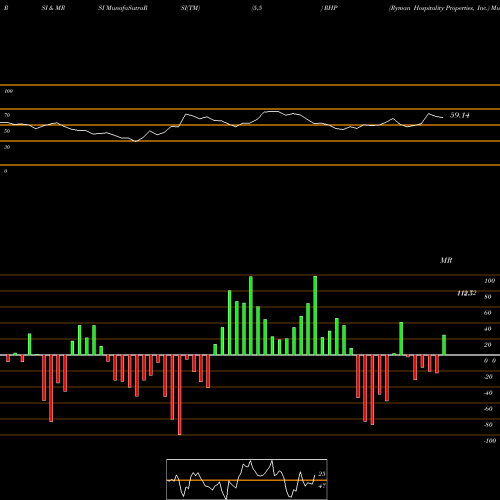Open the mini oscillator thumbnail chart

(x=247, y=479)
